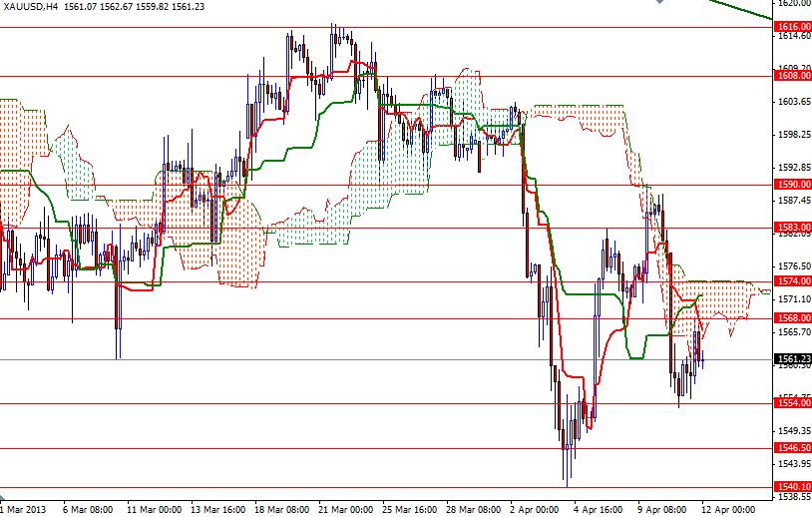Viewport: 812px width, 517px height.
Task: Select the 28 Mar 08:00 date label
Action: (x=472, y=507)
